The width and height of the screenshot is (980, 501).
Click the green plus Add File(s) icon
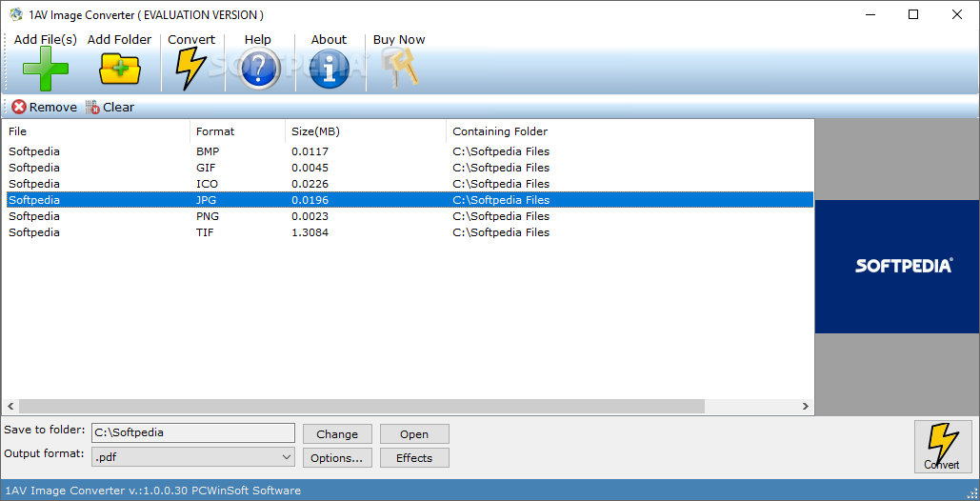coord(46,69)
